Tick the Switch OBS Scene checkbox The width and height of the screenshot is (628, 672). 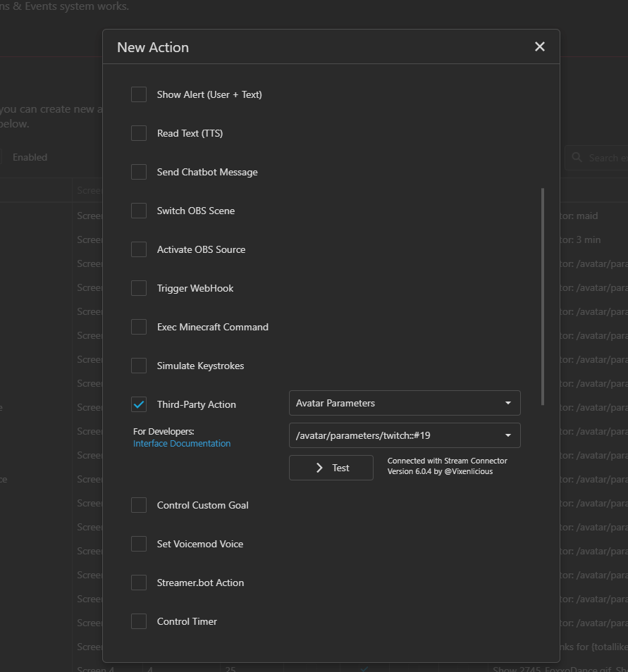click(139, 211)
